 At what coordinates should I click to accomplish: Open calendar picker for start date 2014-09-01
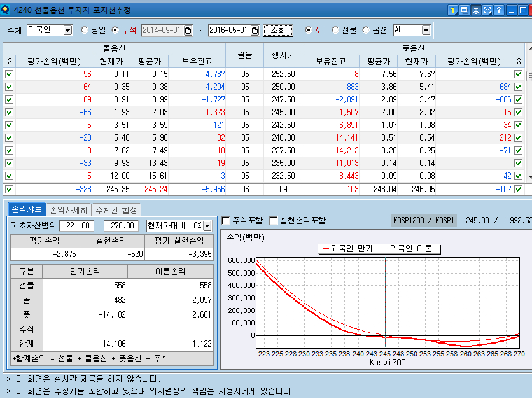(188, 31)
